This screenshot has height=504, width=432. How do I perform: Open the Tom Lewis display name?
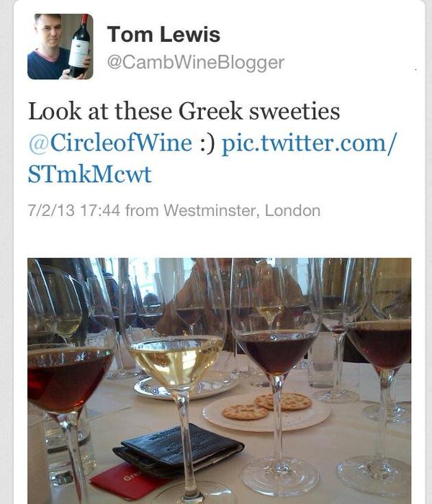click(x=163, y=34)
